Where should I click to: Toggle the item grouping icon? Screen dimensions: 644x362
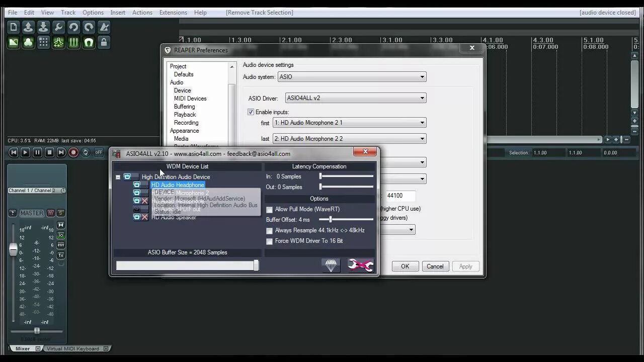tap(29, 43)
